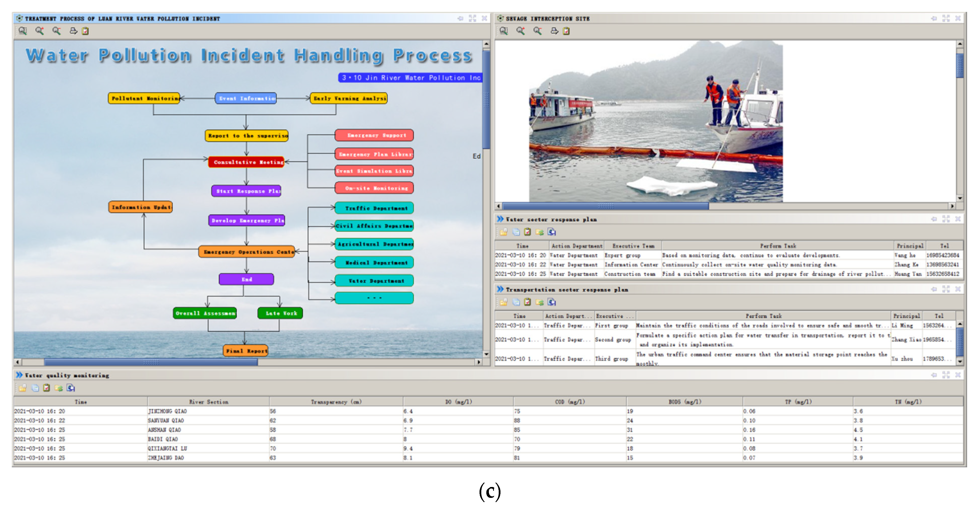Click open-folder icon in Water sector response plan
The height and width of the screenshot is (512, 980).
(504, 232)
